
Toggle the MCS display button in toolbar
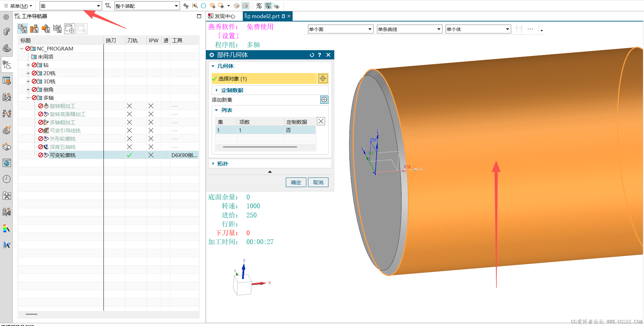[x=268, y=6]
